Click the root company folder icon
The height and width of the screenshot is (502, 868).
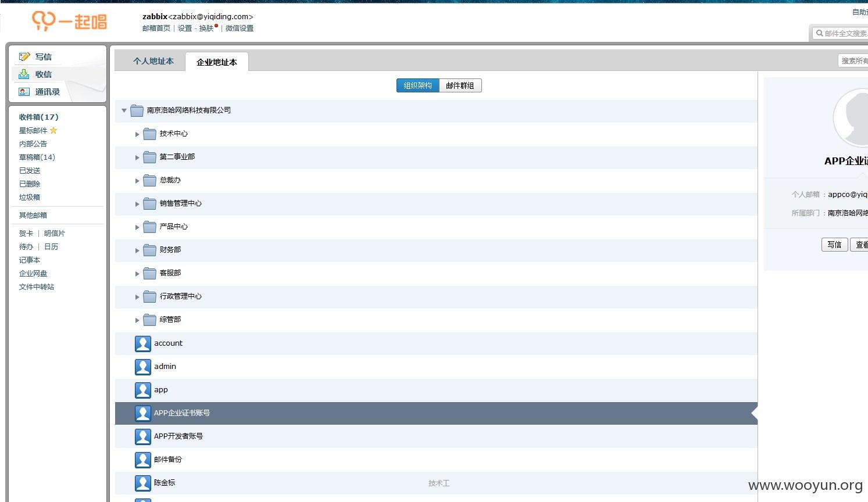(x=137, y=110)
